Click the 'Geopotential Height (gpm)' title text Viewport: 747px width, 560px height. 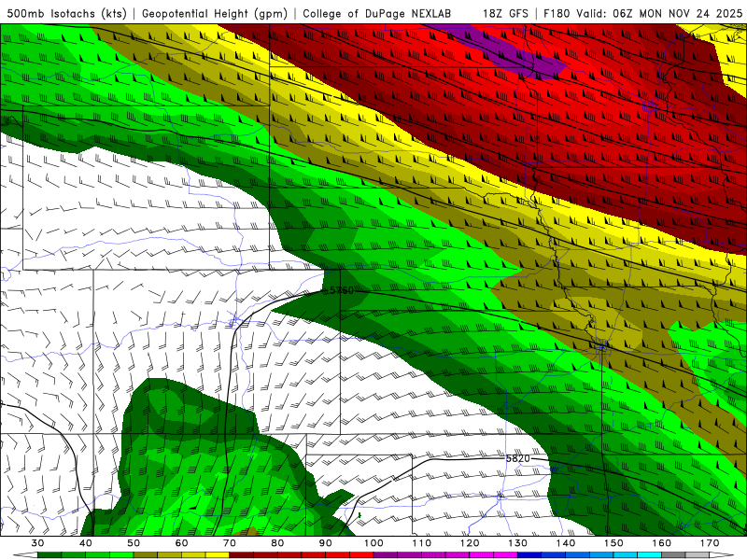click(x=215, y=13)
